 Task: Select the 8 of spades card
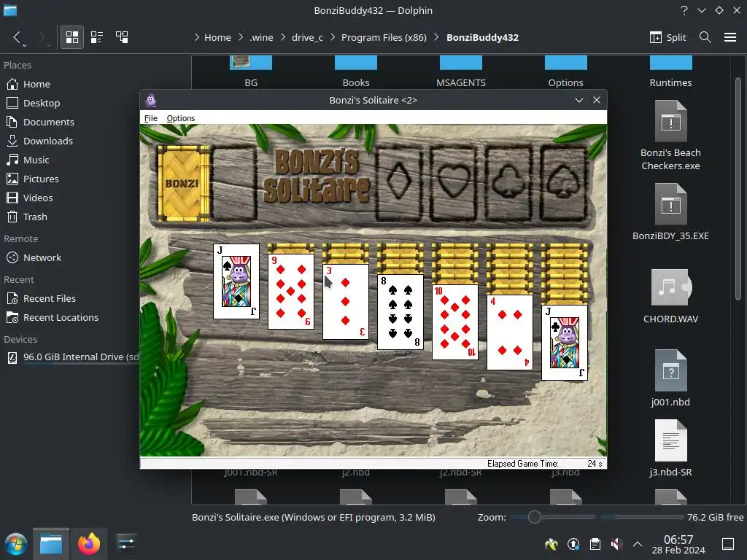[400, 312]
